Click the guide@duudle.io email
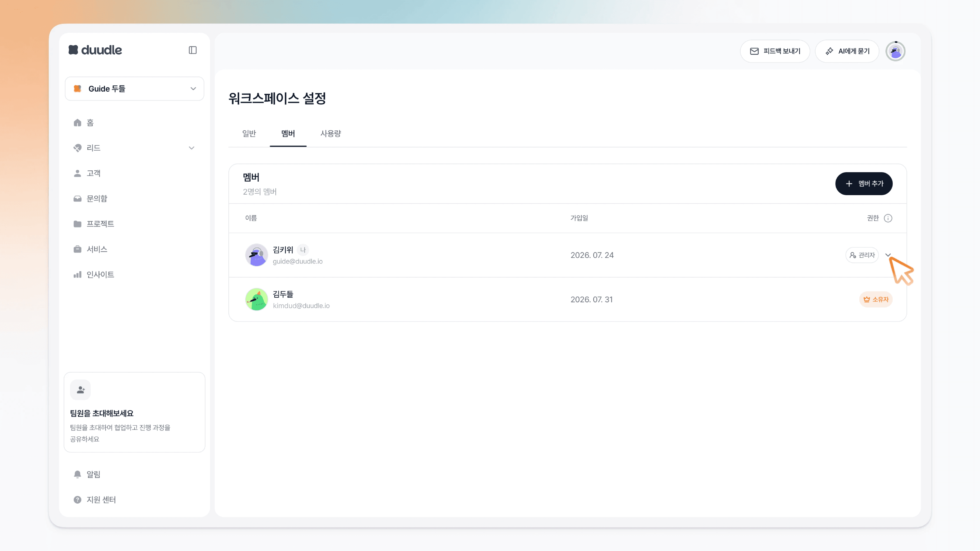 tap(298, 262)
